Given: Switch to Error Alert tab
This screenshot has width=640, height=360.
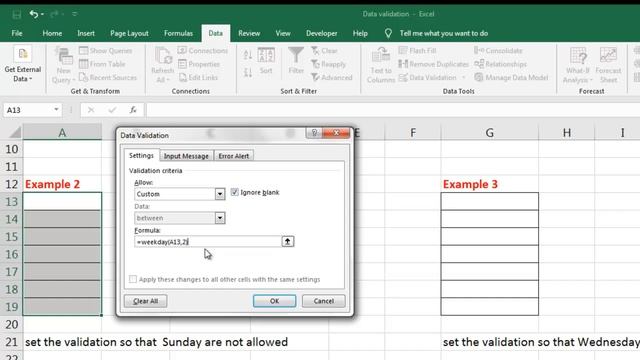Looking at the screenshot, I should coord(233,156).
